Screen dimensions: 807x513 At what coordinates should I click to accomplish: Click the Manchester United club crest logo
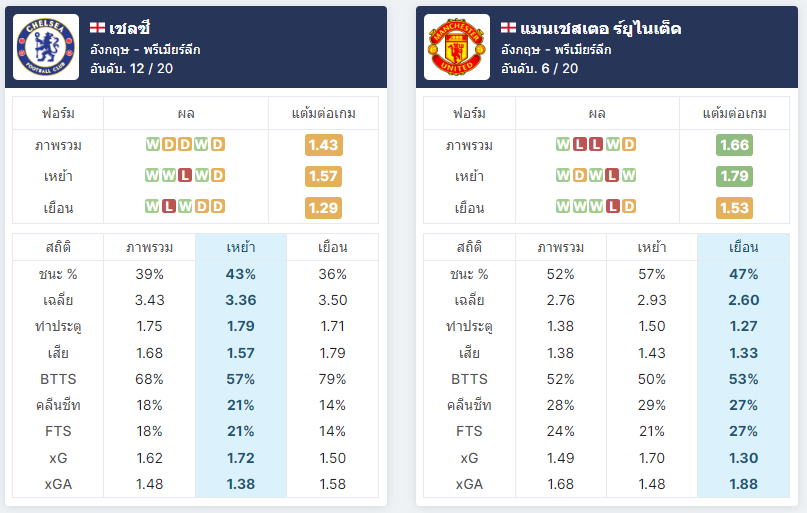[457, 47]
